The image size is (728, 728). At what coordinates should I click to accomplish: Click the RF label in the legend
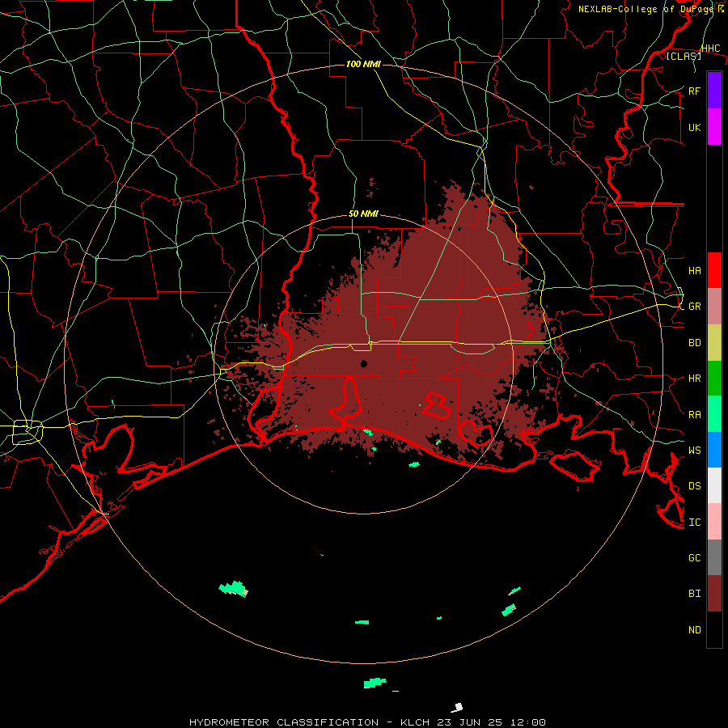[694, 91]
